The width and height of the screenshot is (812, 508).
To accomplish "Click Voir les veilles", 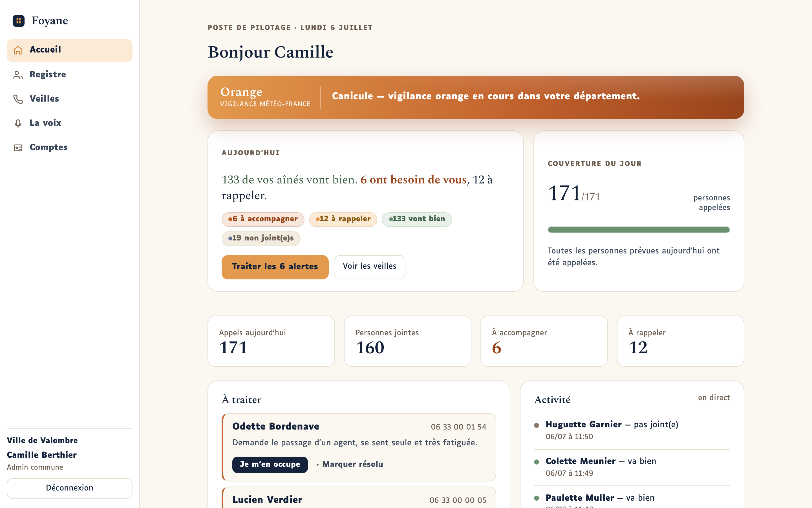I will 369,267.
